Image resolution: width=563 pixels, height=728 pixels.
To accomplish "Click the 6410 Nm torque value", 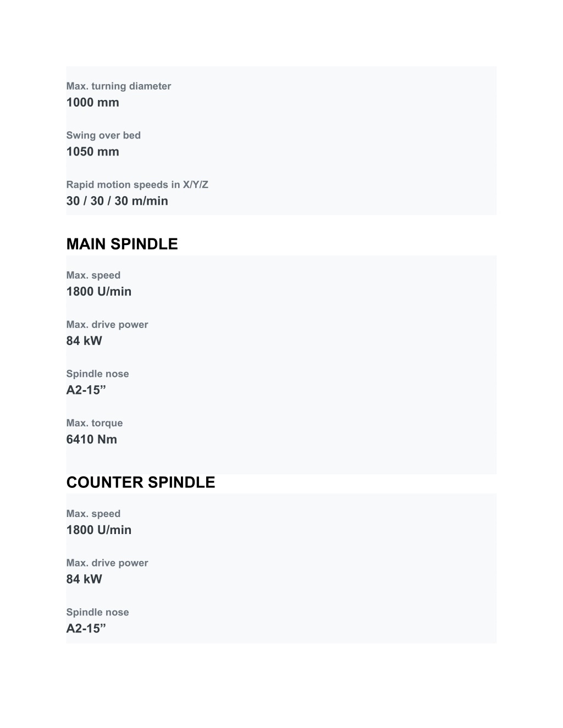I will coord(92,440).
